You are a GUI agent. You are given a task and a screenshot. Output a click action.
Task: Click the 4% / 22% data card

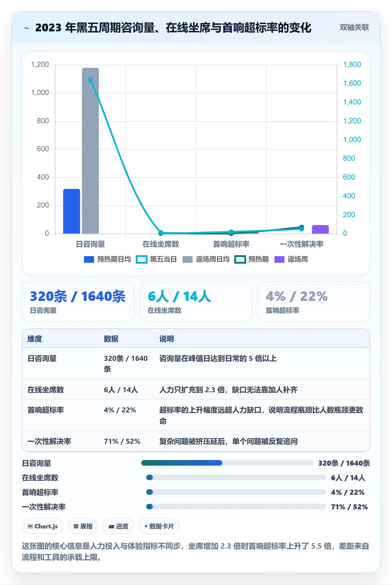[x=314, y=301]
